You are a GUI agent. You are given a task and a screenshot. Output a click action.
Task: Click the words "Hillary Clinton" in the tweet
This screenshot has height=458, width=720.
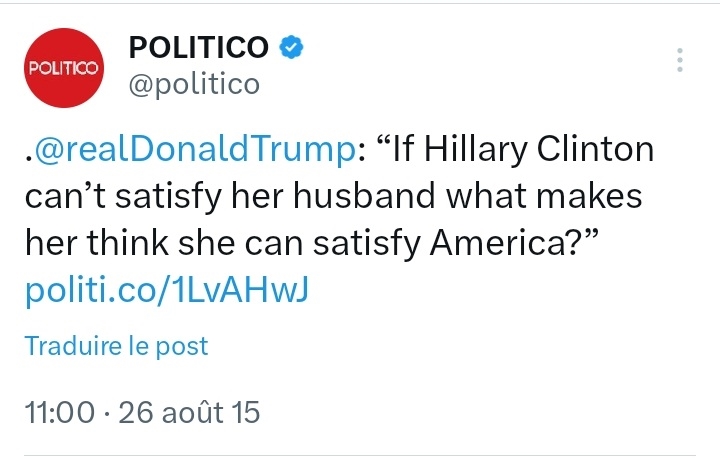pyautogui.click(x=536, y=152)
